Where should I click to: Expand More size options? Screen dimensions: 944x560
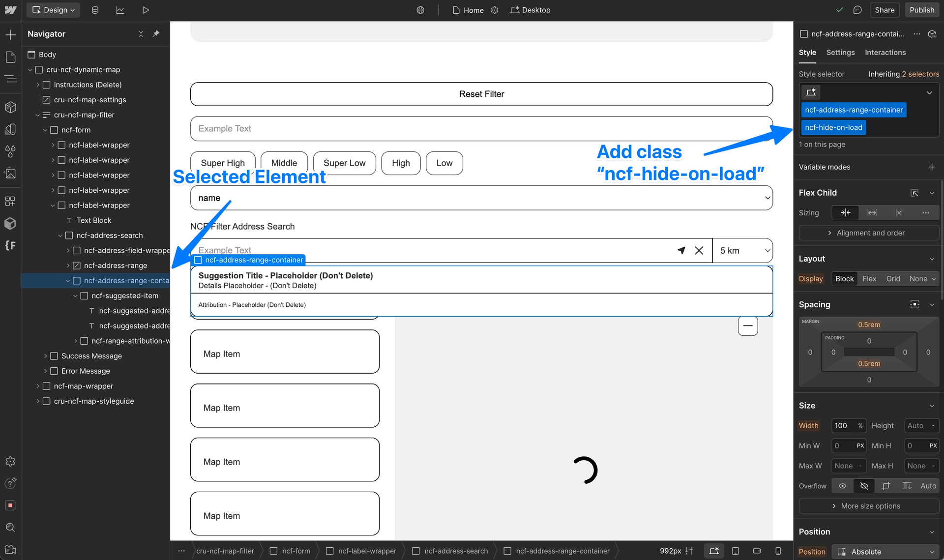click(x=869, y=506)
